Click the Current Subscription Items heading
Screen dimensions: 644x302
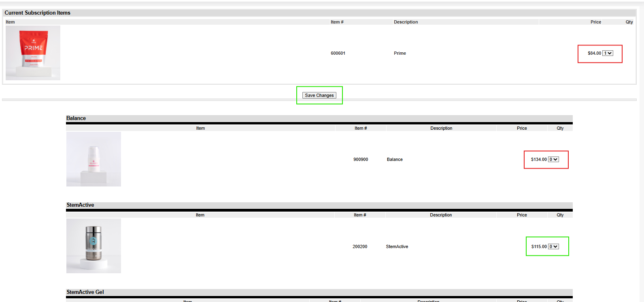pos(38,13)
